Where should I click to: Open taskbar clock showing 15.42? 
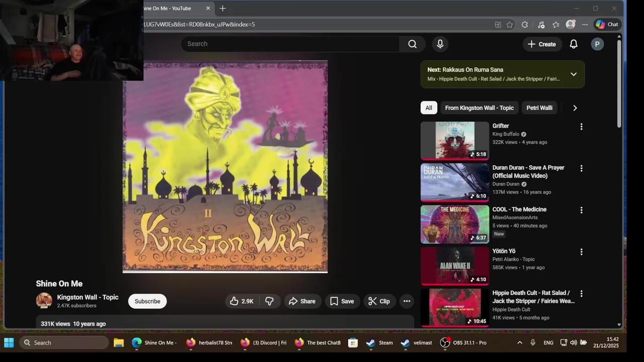tap(606, 343)
